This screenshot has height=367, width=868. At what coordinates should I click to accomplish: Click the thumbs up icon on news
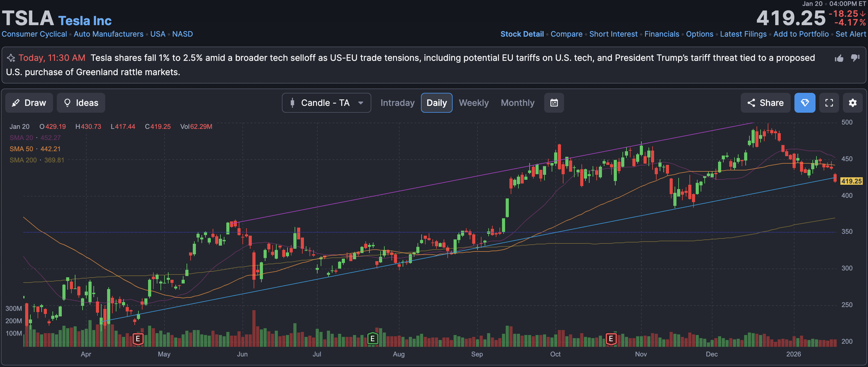tap(839, 59)
